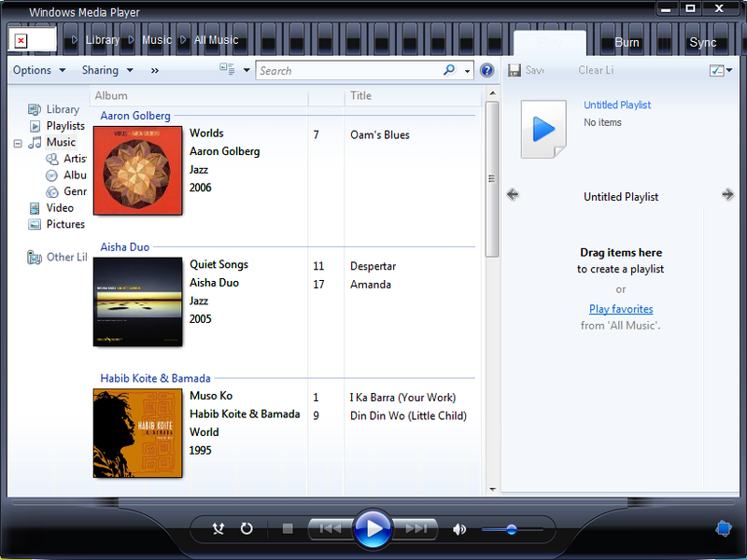Select Library in the navigation tree
The height and width of the screenshot is (560, 747).
pos(63,109)
